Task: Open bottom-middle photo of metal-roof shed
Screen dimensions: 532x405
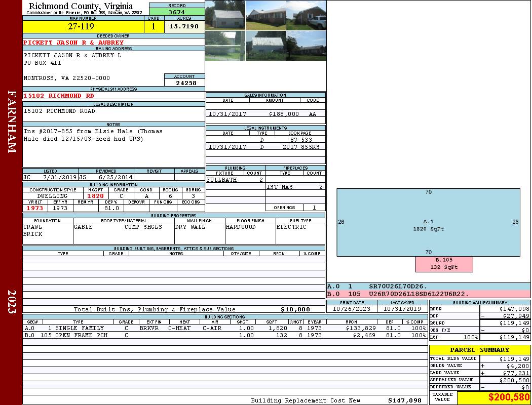Action: click(265, 46)
